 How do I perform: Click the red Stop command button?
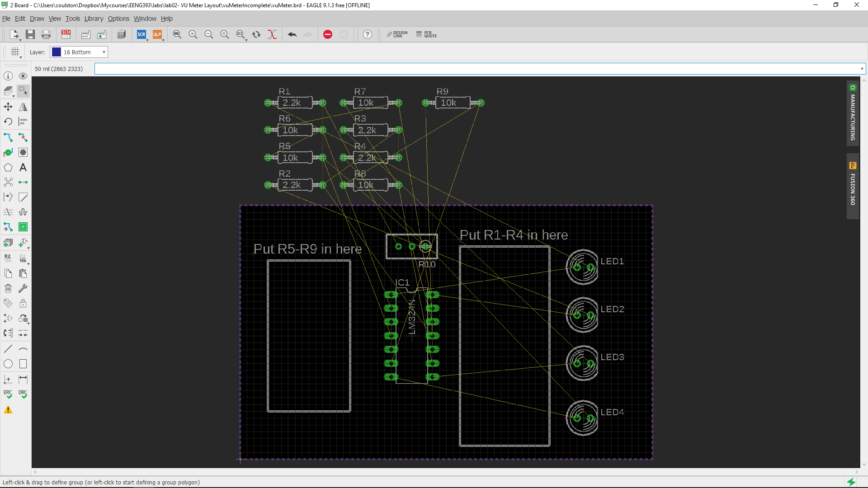click(x=328, y=34)
